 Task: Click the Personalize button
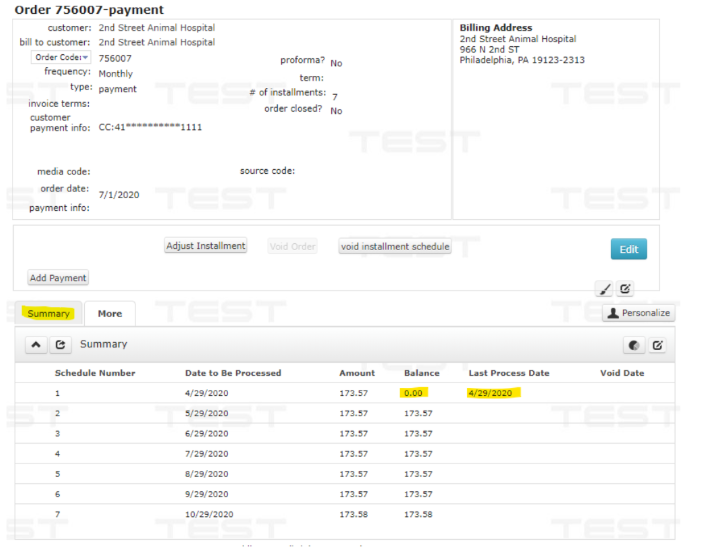point(638,313)
